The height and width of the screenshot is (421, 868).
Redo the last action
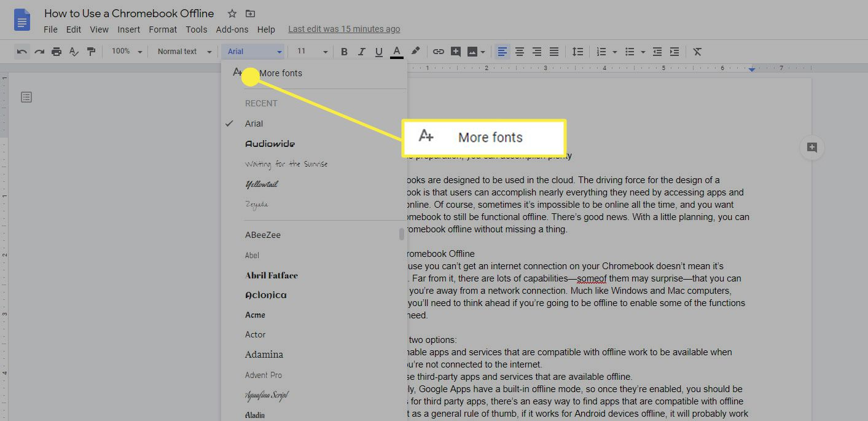(39, 52)
